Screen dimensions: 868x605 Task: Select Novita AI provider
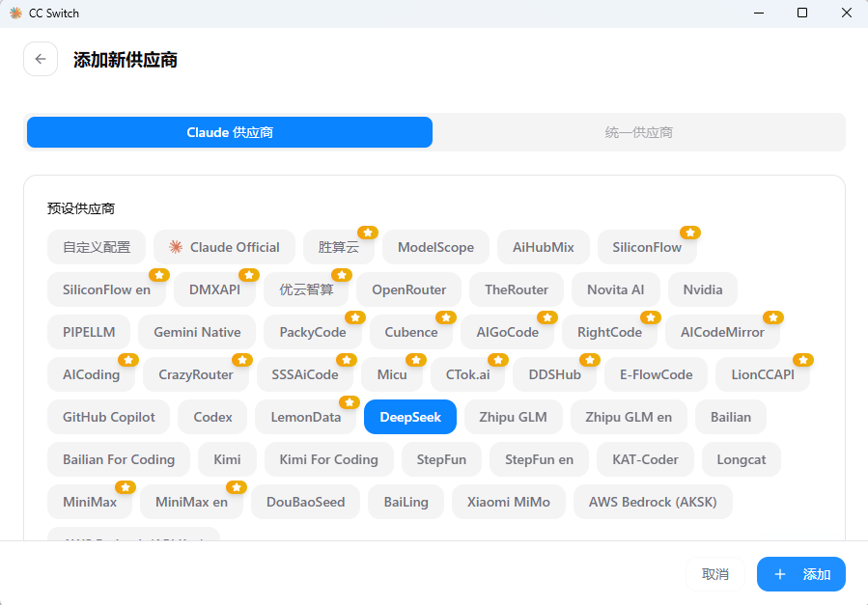[x=616, y=289]
